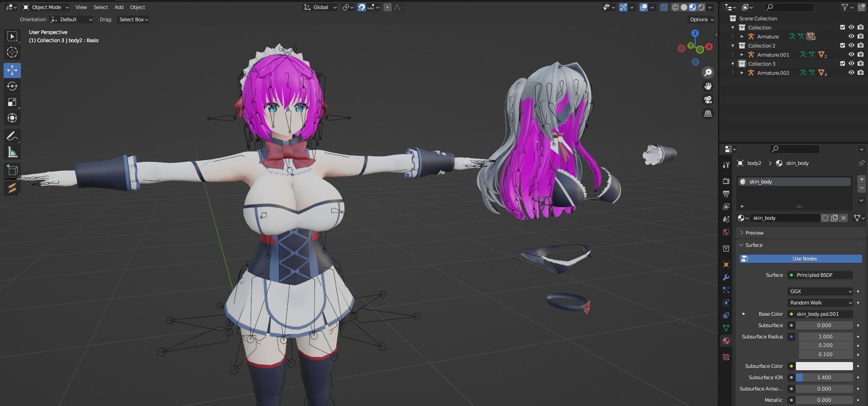The width and height of the screenshot is (868, 406).
Task: Open the Render properties tab
Action: pyautogui.click(x=726, y=181)
